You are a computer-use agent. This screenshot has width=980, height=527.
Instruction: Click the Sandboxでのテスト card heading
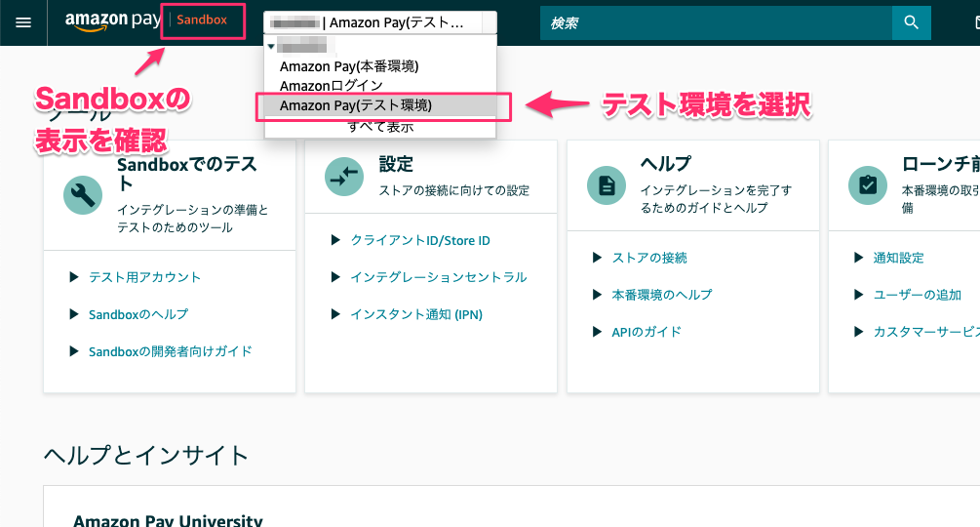(187, 174)
